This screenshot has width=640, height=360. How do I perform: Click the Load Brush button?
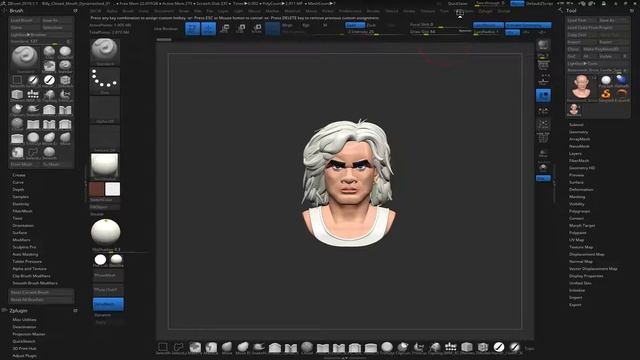[x=24, y=20]
